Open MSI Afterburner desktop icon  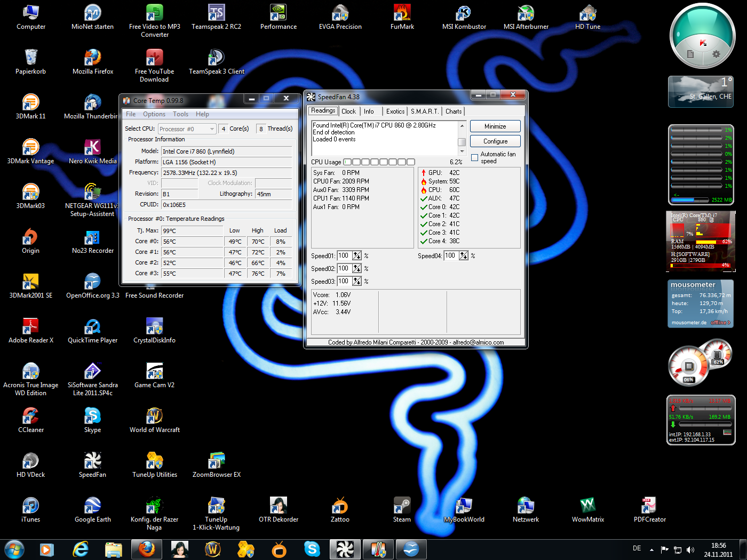[526, 17]
